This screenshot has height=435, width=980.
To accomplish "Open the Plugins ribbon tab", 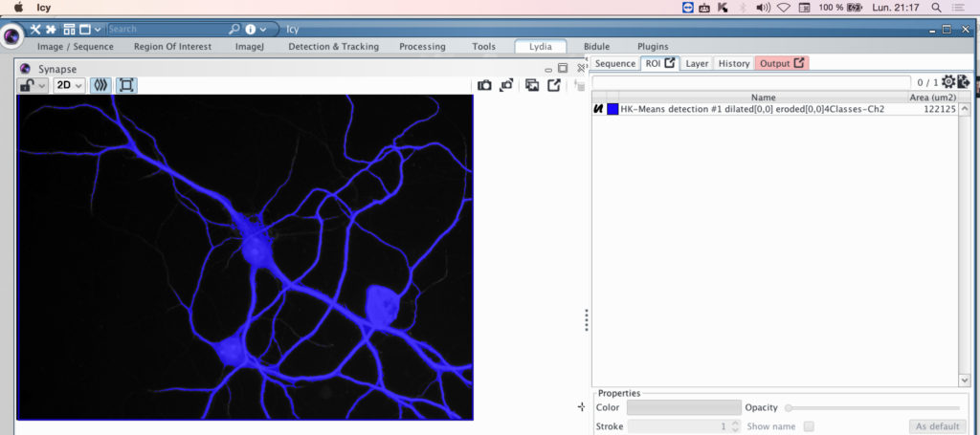I will pyautogui.click(x=653, y=46).
